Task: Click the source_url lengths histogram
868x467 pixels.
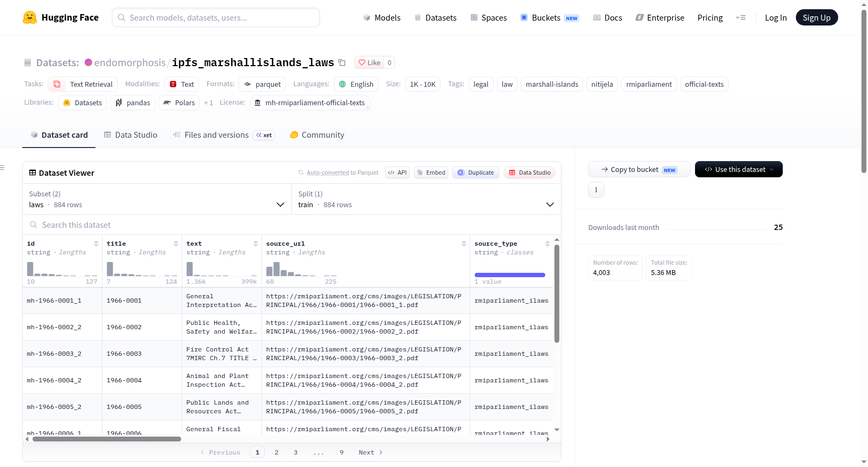Action: pyautogui.click(x=302, y=269)
